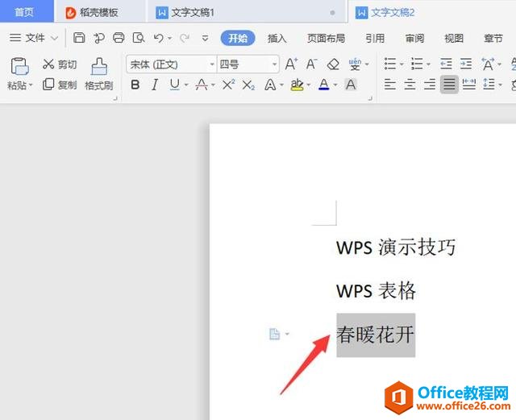Expand the 文件 menu chevron
Viewport: 516px width, 420px height.
[55, 38]
